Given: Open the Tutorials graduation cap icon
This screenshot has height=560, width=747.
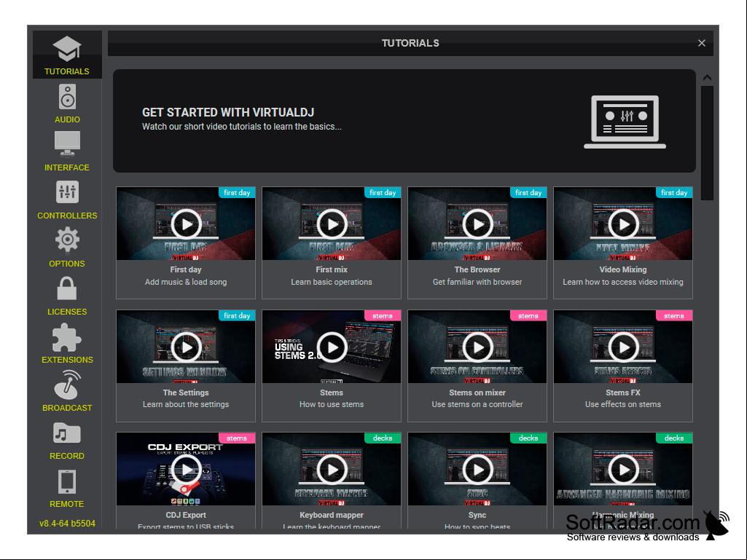Looking at the screenshot, I should tap(67, 49).
